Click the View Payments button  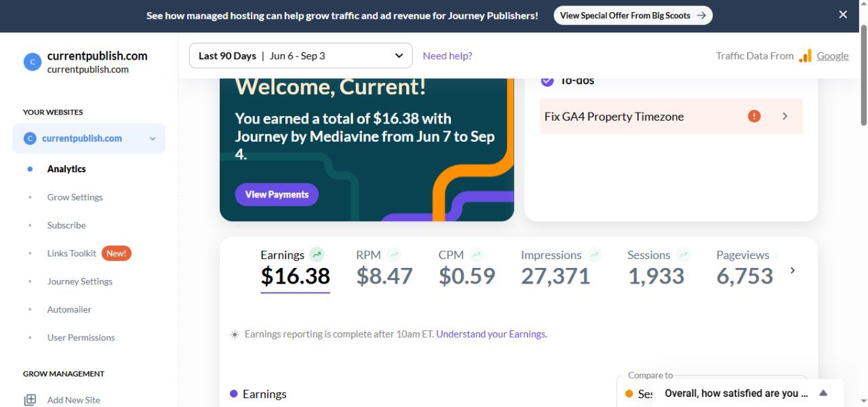(x=277, y=195)
